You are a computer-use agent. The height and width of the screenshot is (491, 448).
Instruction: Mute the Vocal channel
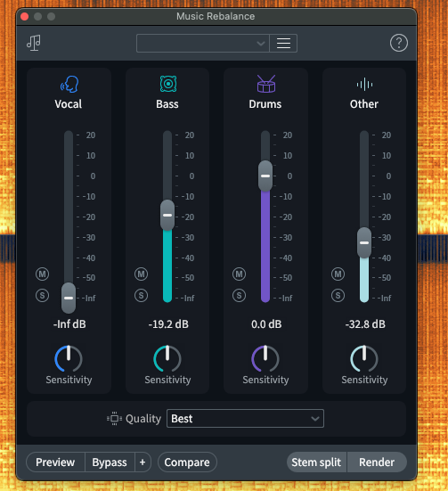pos(42,274)
